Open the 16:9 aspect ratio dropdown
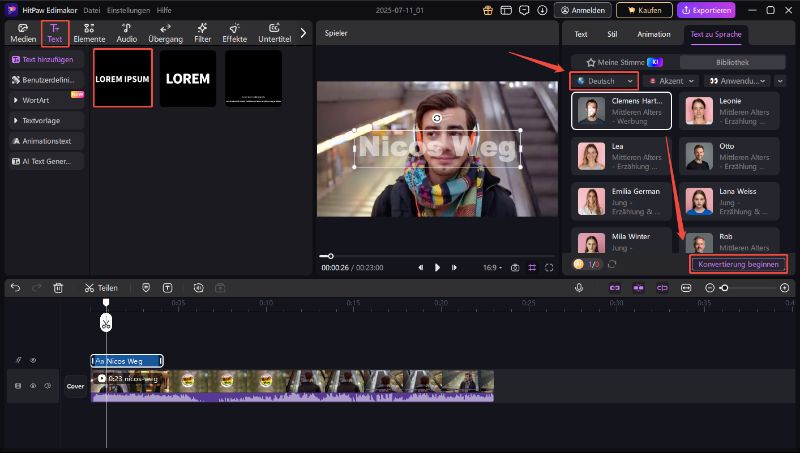 coord(492,267)
